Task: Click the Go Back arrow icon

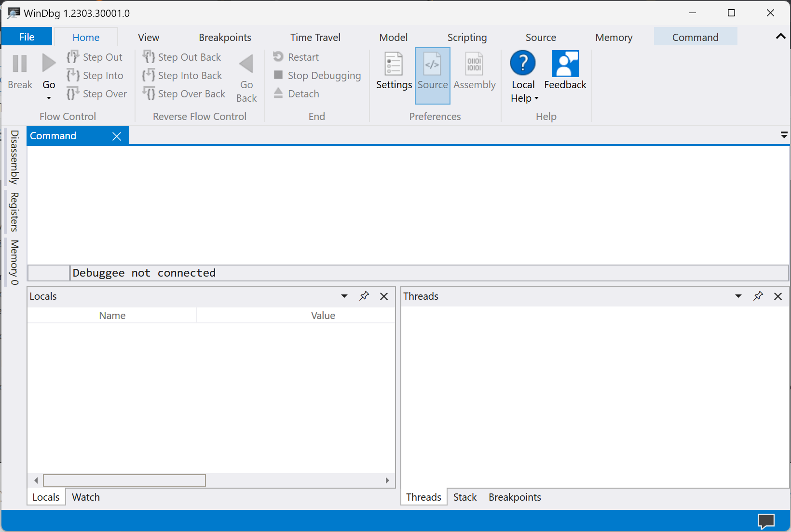Action: [246, 64]
